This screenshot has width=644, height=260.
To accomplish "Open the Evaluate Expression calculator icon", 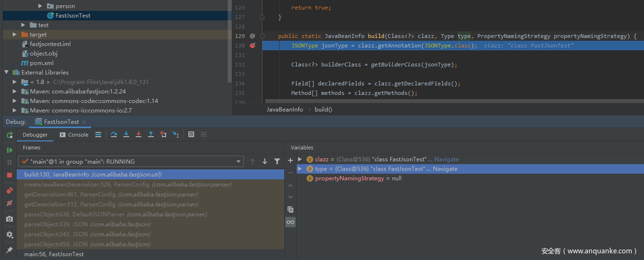I will (x=191, y=135).
